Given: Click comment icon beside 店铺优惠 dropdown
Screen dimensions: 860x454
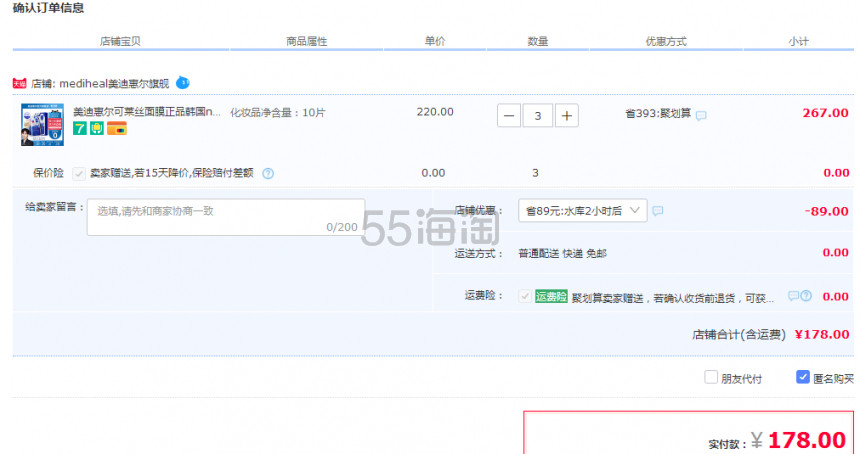Looking at the screenshot, I should pyautogui.click(x=658, y=211).
